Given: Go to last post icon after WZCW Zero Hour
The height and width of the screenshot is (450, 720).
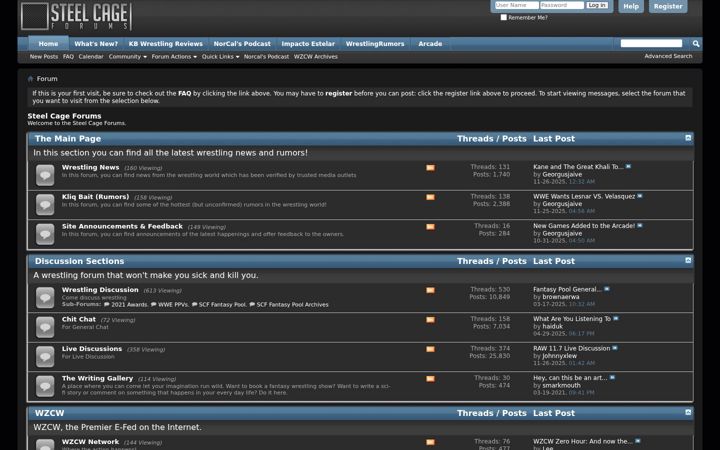Looking at the screenshot, I should click(x=638, y=441).
